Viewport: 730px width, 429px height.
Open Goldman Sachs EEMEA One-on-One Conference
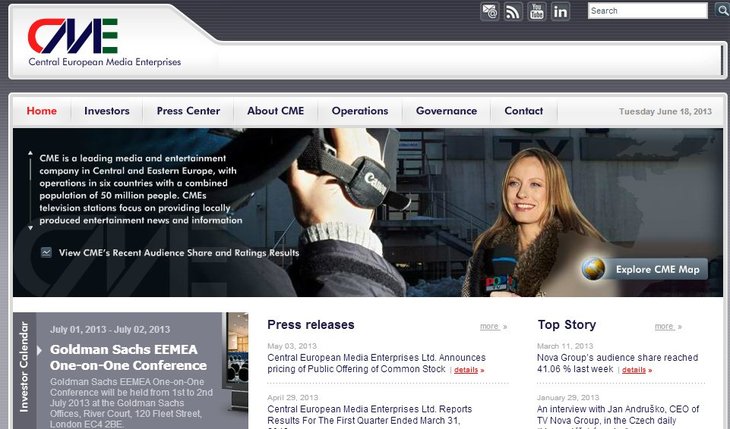click(128, 357)
